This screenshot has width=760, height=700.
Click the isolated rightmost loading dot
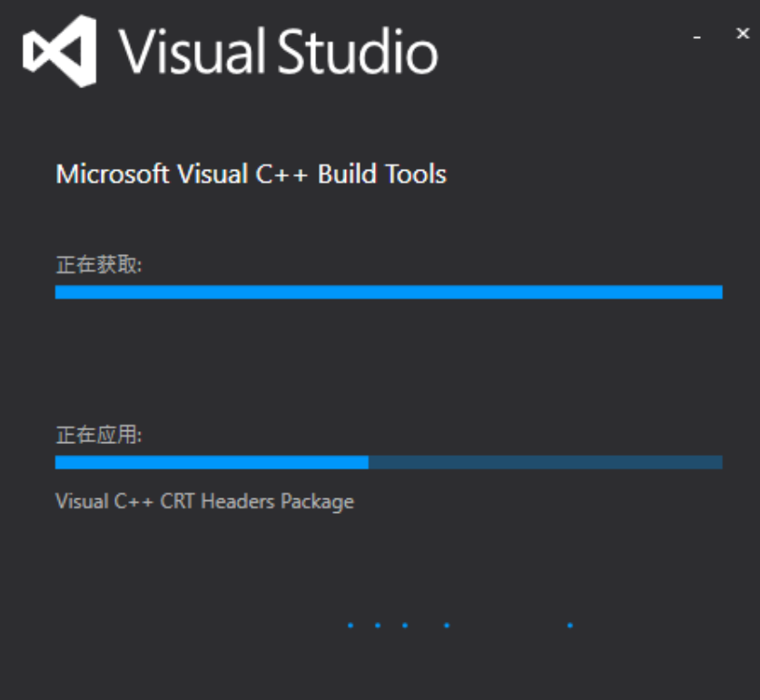click(570, 625)
